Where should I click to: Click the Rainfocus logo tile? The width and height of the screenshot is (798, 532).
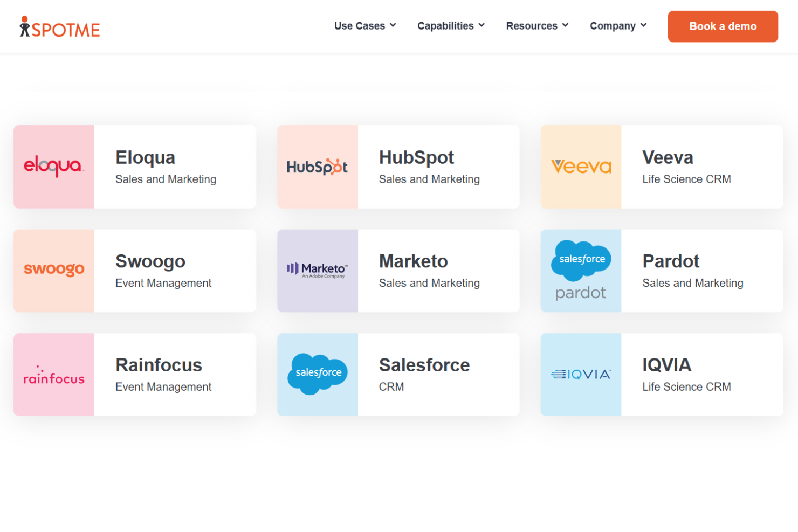(x=54, y=375)
